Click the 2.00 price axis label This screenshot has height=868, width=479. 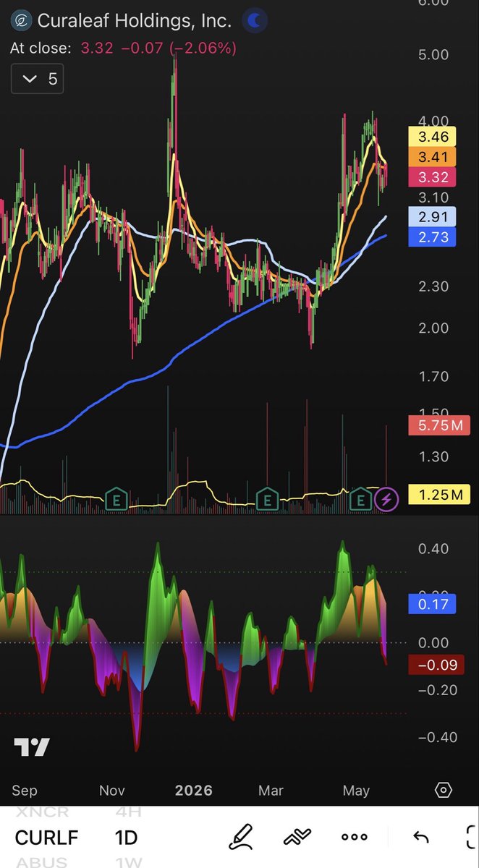coord(433,328)
